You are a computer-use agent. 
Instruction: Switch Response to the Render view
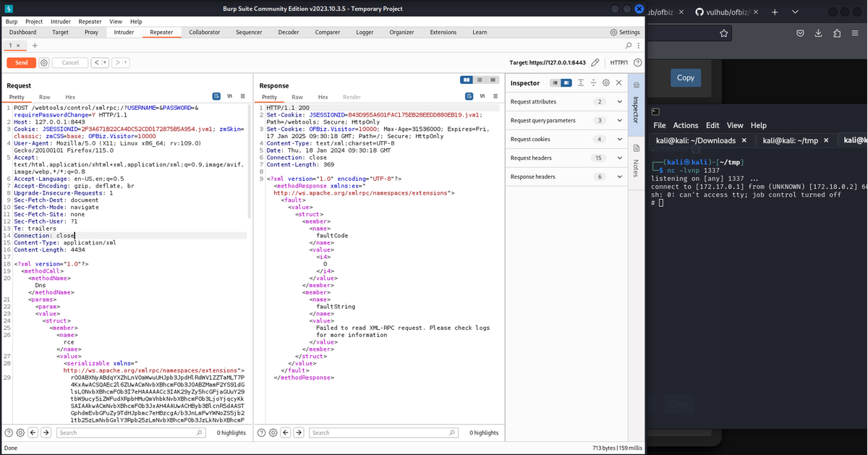(352, 97)
